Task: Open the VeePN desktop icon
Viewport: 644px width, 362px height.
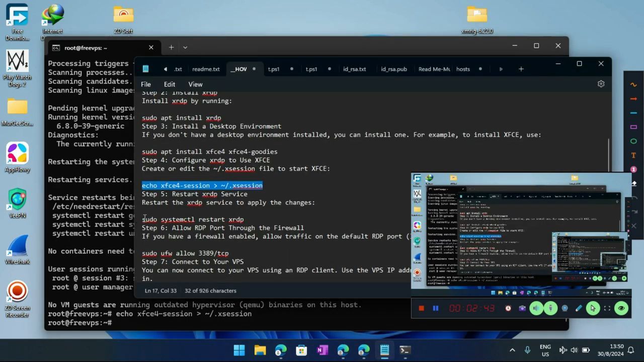Action: point(17,204)
